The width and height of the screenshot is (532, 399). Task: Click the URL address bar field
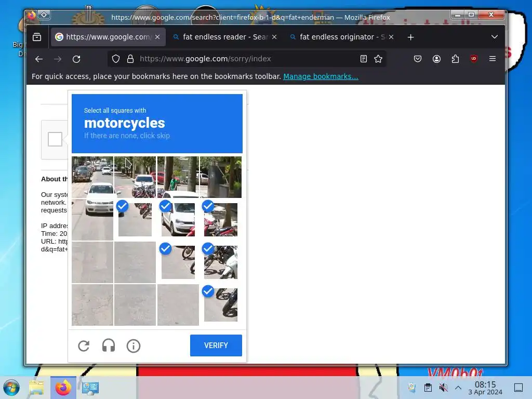tap(246, 59)
